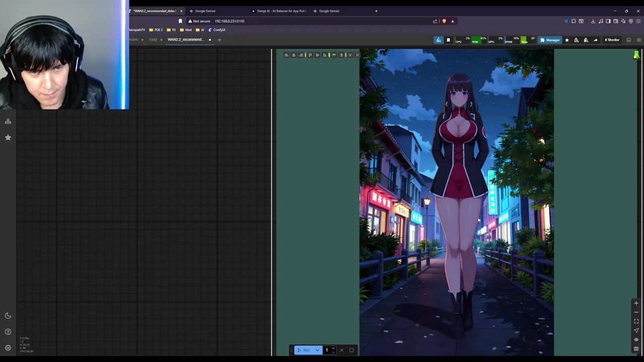Open the POE 2 bookmarks folder
The height and width of the screenshot is (362, 644).
pos(156,30)
